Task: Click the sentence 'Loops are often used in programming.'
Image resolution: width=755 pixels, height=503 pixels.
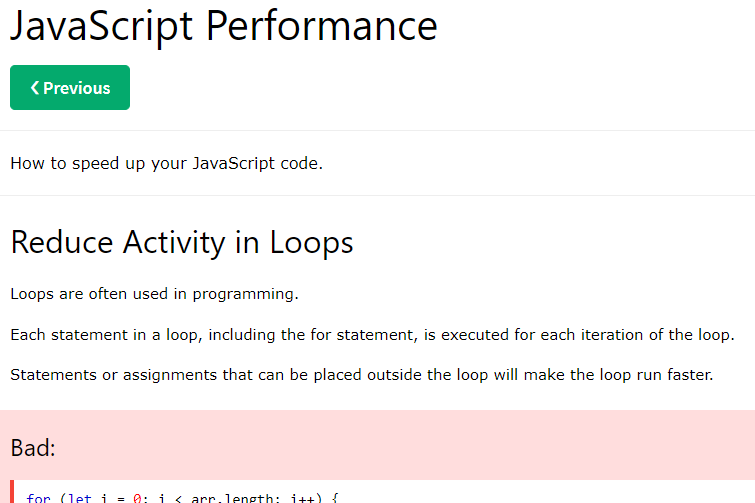Action: [x=155, y=294]
